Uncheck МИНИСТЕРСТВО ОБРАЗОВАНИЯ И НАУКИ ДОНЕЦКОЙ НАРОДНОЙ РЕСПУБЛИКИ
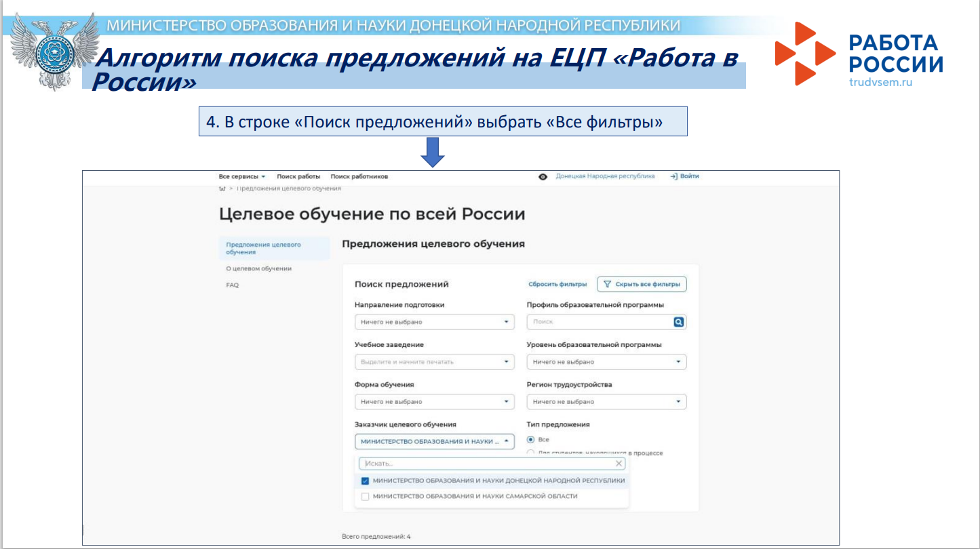This screenshot has height=549, width=980. pyautogui.click(x=366, y=481)
